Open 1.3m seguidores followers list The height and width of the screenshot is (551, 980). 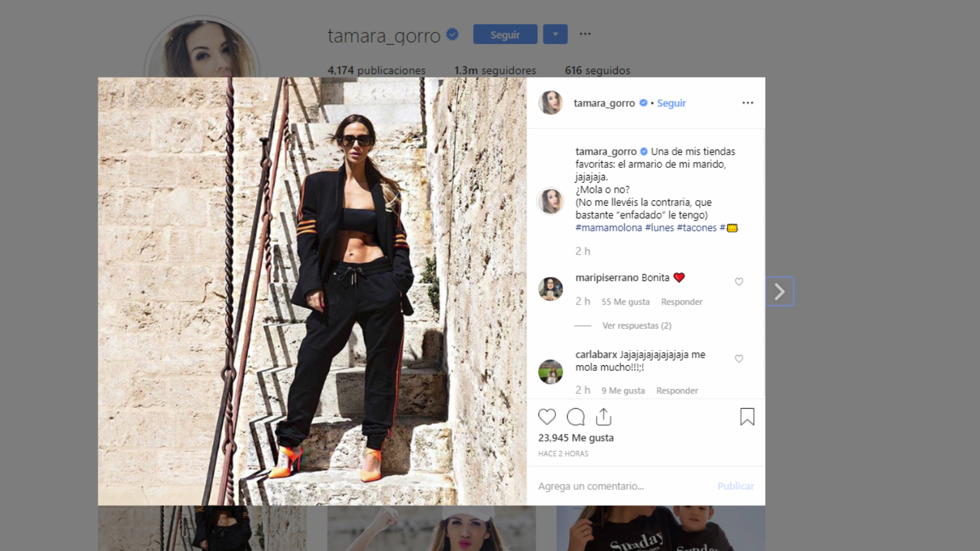click(x=495, y=70)
